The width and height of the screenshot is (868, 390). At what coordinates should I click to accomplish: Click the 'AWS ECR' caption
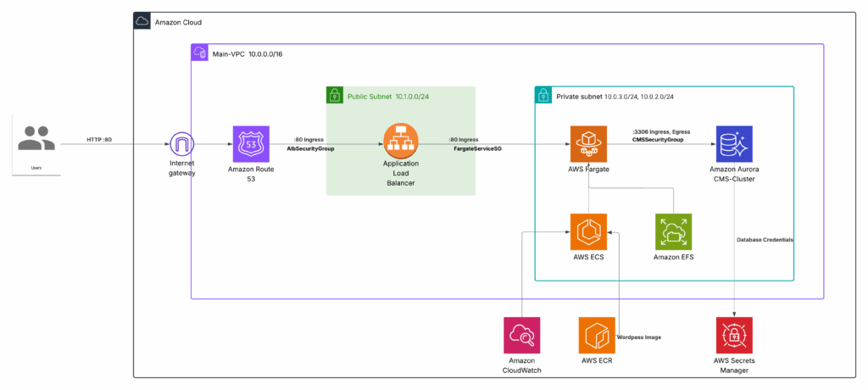tap(597, 360)
